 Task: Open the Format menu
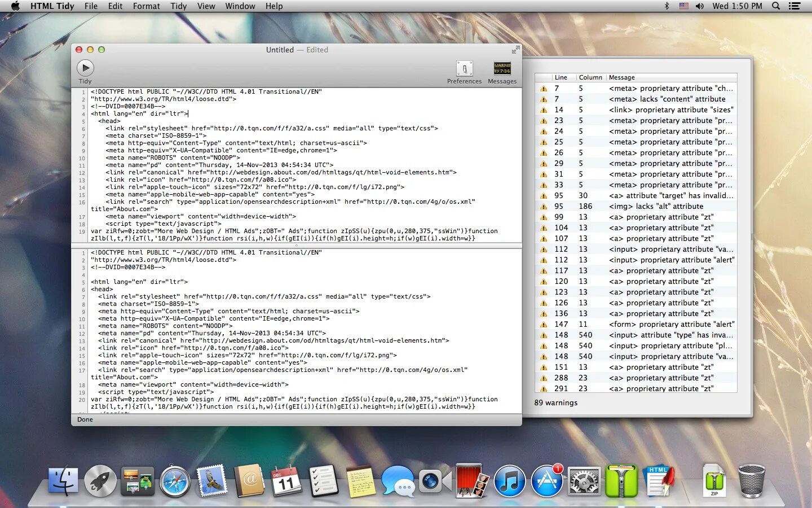pos(147,6)
